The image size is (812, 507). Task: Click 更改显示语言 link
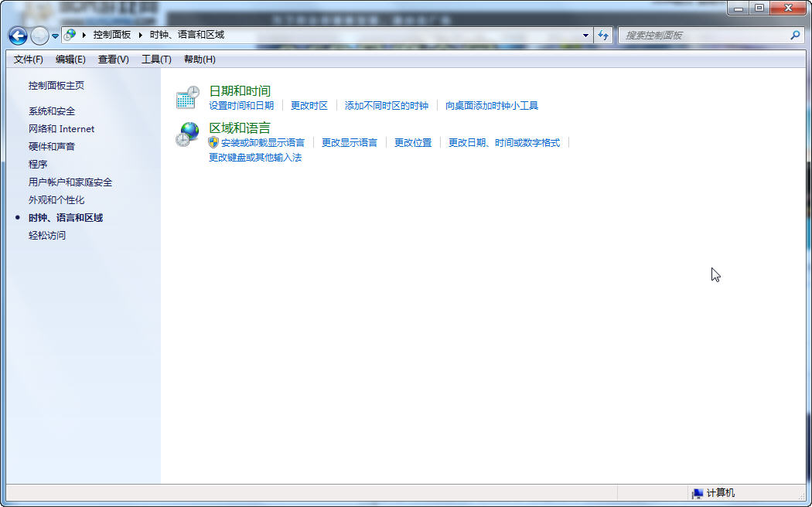[x=350, y=143]
